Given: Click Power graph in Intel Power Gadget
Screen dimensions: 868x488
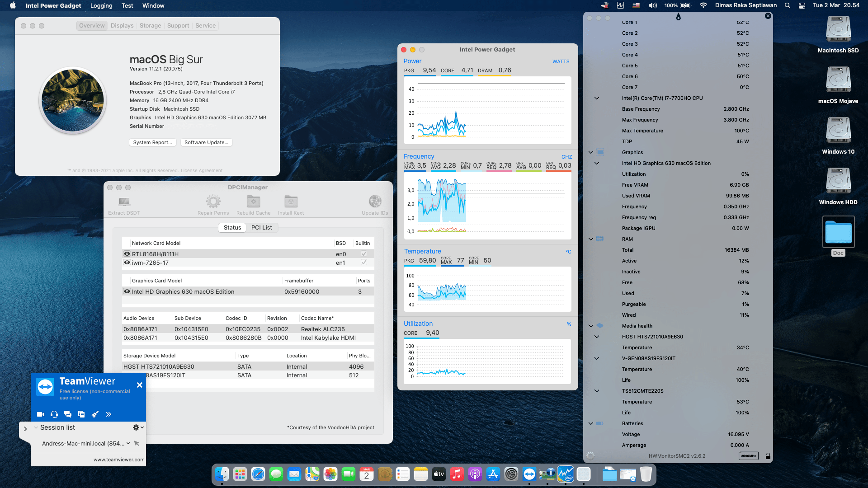Looking at the screenshot, I should point(487,110).
